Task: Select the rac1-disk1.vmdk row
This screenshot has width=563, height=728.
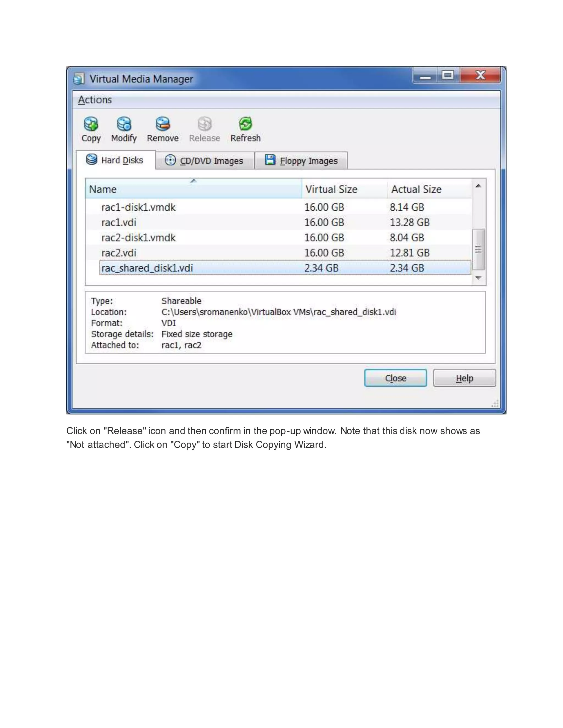Action: [x=278, y=207]
